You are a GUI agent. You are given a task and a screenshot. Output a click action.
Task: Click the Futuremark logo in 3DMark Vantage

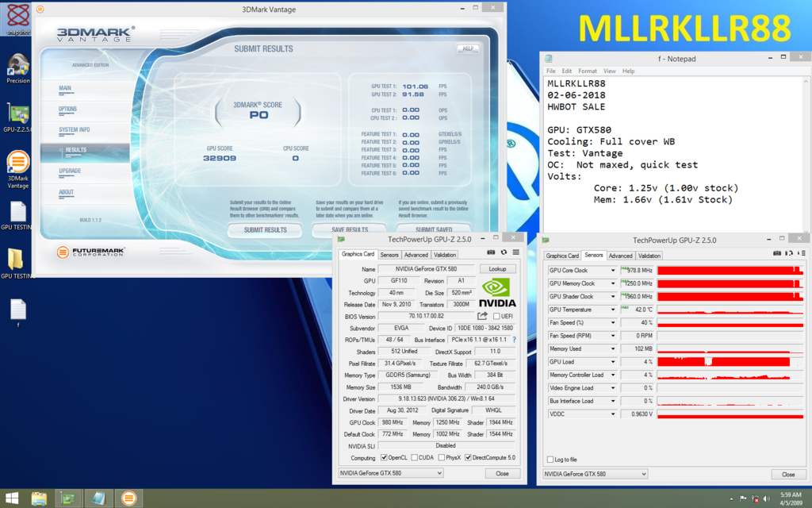pos(91,252)
